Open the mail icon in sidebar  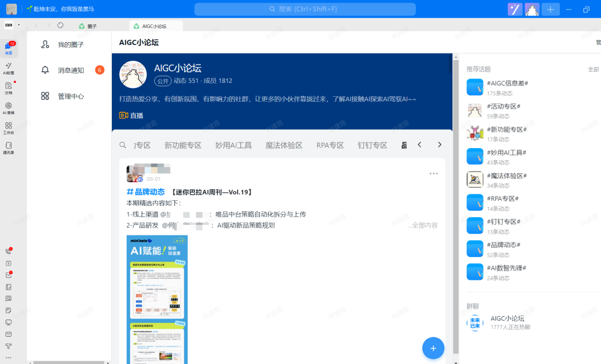(x=8, y=334)
